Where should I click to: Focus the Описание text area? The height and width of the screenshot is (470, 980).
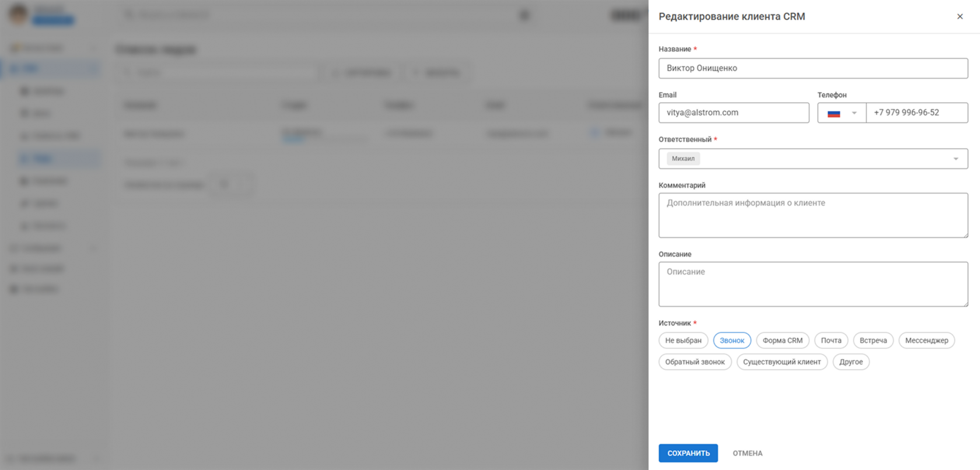pos(813,284)
